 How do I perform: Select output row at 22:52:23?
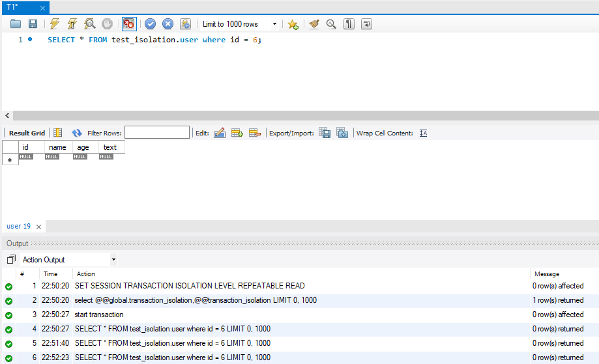[300, 357]
